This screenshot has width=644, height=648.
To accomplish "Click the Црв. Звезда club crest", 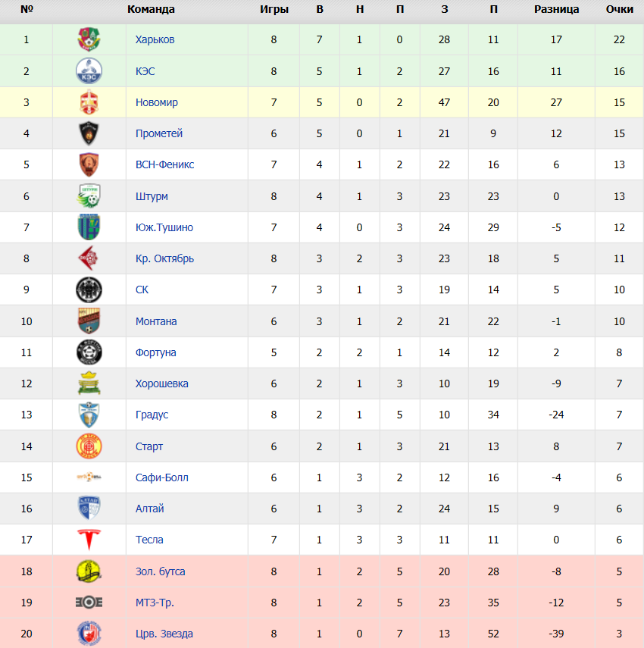I will click(x=89, y=634).
